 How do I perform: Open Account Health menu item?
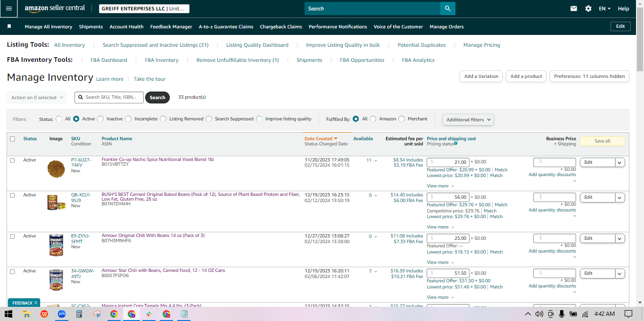click(x=126, y=27)
